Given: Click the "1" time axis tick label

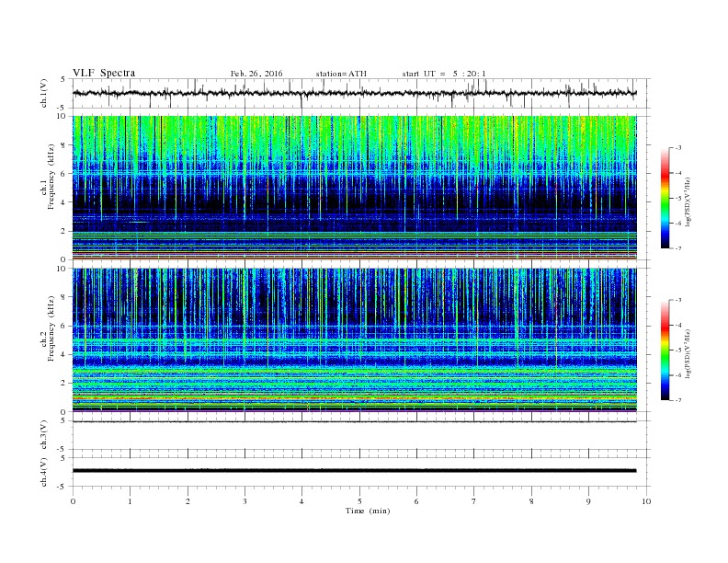Looking at the screenshot, I should 130,501.
